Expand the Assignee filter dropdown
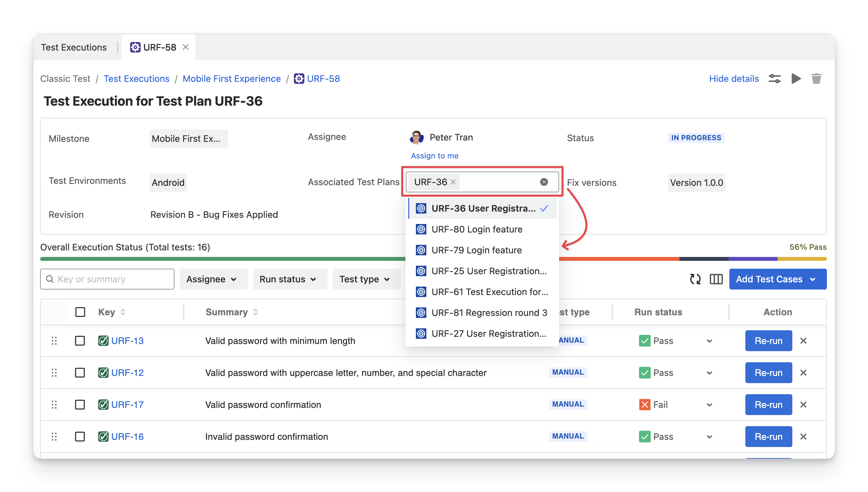 click(x=213, y=279)
